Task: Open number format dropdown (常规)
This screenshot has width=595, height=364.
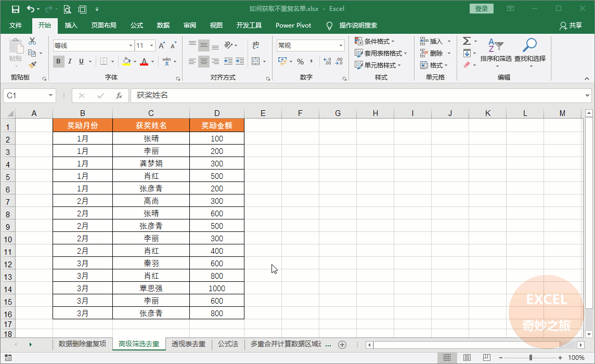Action: (341, 46)
